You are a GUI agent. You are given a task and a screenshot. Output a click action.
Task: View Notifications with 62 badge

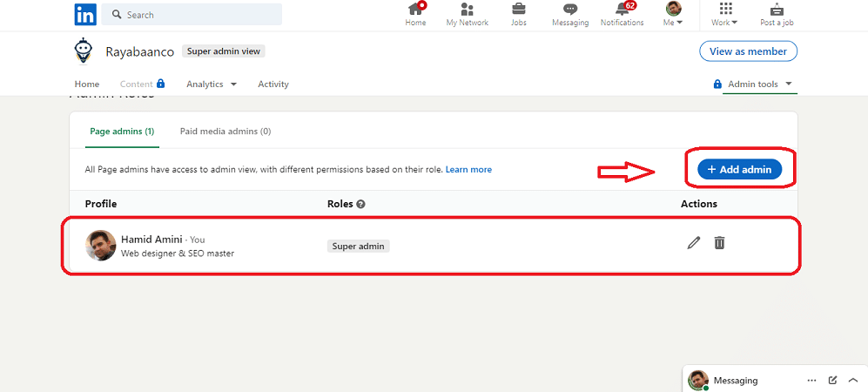point(622,15)
